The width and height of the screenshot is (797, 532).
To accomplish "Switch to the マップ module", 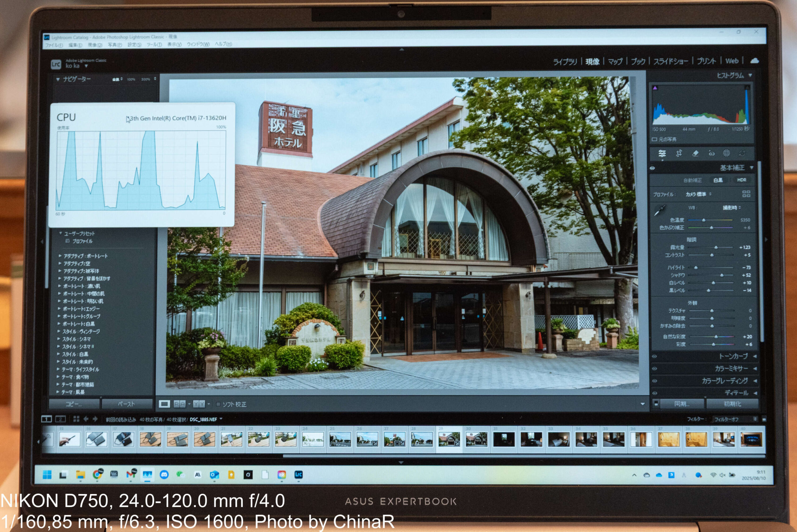I will click(615, 61).
